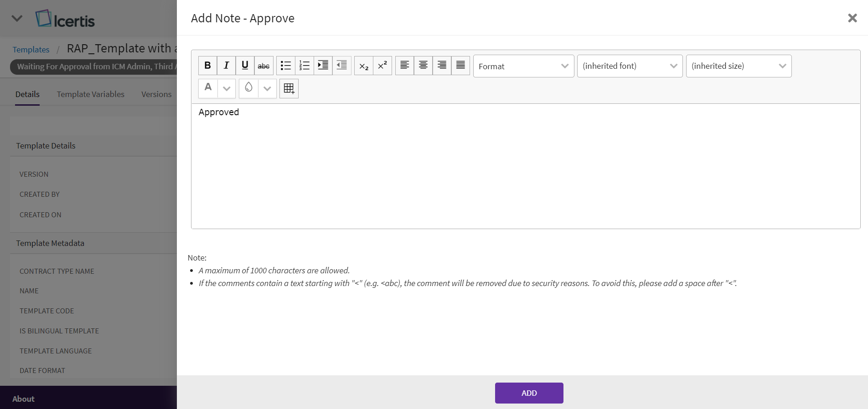868x409 pixels.
Task: Toggle underline formatting button
Action: 245,66
